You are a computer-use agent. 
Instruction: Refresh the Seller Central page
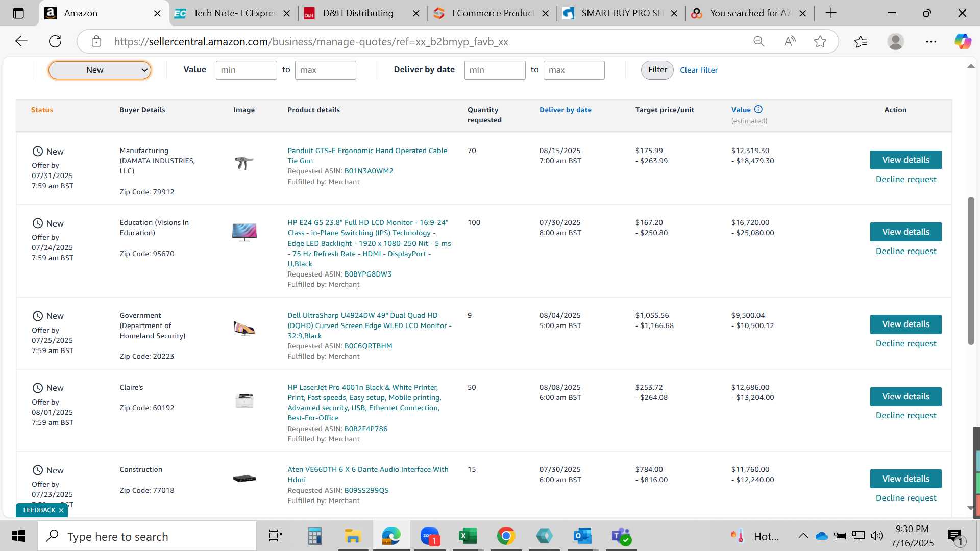coord(55,41)
